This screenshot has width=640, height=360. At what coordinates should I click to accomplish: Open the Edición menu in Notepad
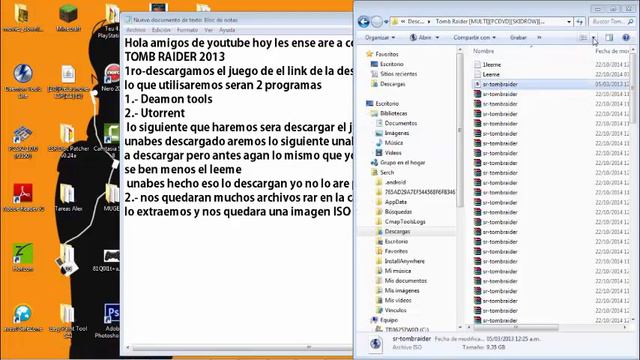[161, 30]
